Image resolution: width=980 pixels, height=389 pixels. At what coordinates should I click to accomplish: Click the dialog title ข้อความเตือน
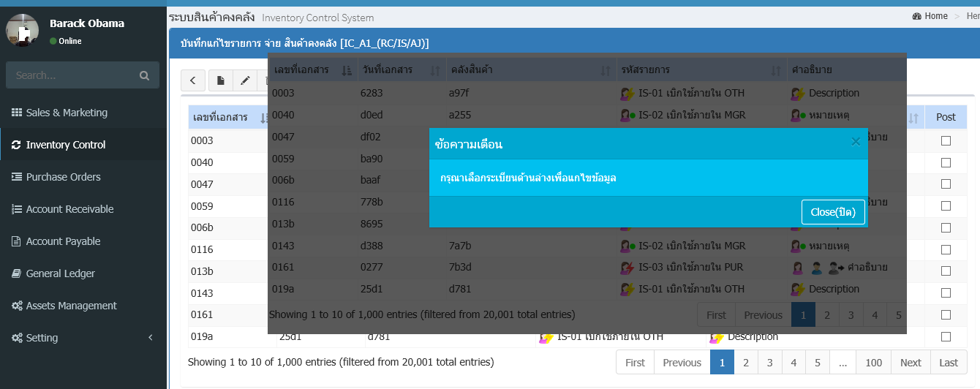coord(469,144)
